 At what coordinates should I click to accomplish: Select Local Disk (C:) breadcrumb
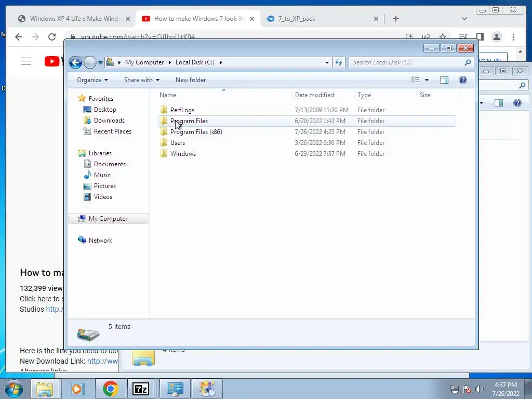click(x=195, y=62)
